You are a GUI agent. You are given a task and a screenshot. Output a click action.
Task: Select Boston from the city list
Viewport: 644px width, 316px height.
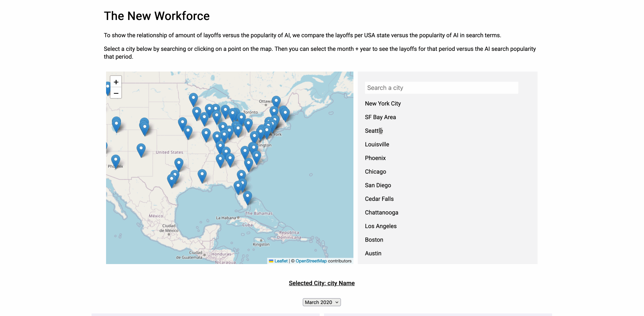click(374, 240)
